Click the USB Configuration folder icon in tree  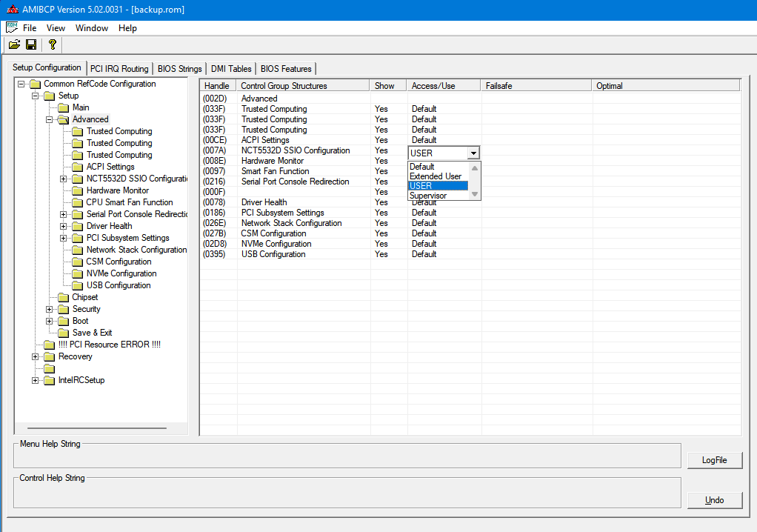click(x=77, y=285)
